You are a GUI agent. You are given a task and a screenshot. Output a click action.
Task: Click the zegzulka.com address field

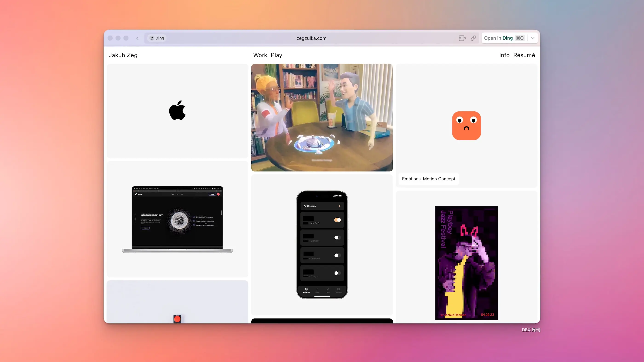[311, 38]
